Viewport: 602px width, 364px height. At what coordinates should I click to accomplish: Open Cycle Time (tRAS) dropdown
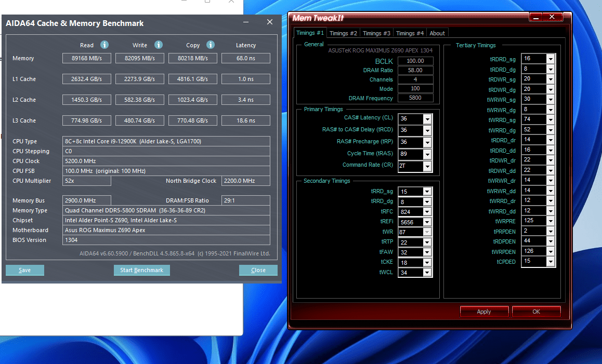[427, 154]
